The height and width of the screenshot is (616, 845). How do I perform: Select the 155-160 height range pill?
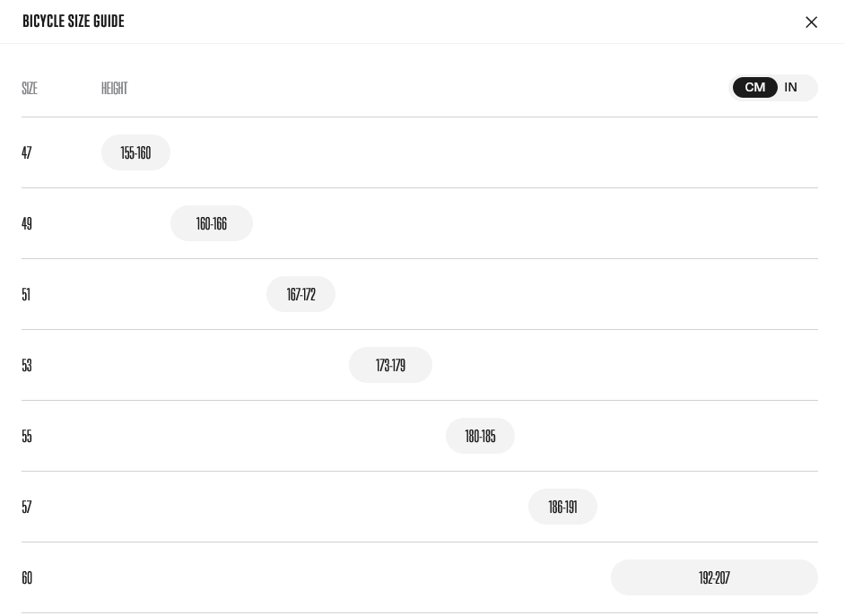pyautogui.click(x=135, y=152)
